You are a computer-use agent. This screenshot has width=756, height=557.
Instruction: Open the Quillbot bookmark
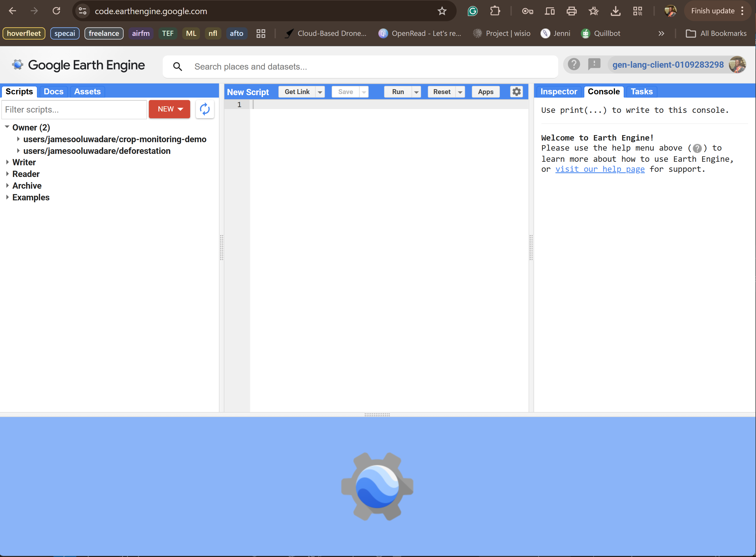coord(601,33)
